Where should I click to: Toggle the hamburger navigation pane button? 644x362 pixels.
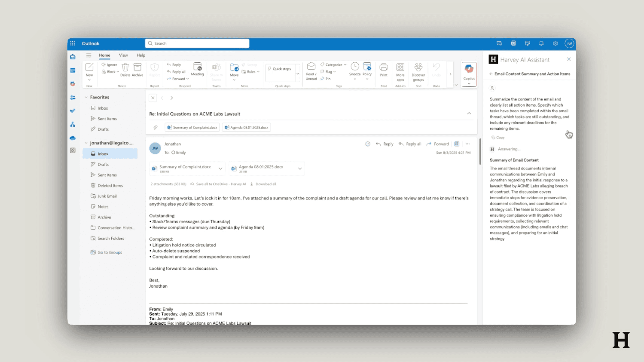click(x=89, y=55)
